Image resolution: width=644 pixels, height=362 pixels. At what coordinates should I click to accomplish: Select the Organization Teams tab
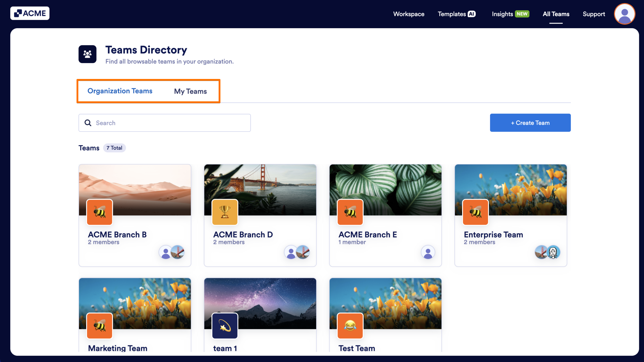point(120,91)
